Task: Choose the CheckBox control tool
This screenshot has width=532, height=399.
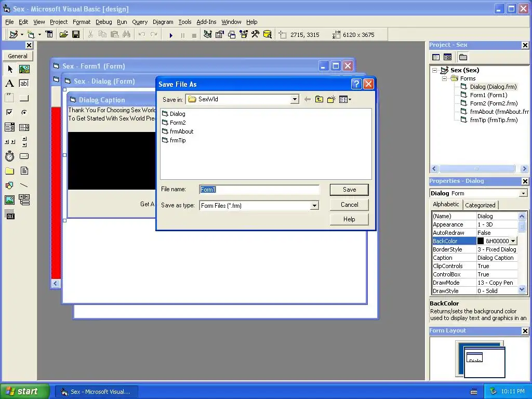Action: pyautogui.click(x=10, y=112)
